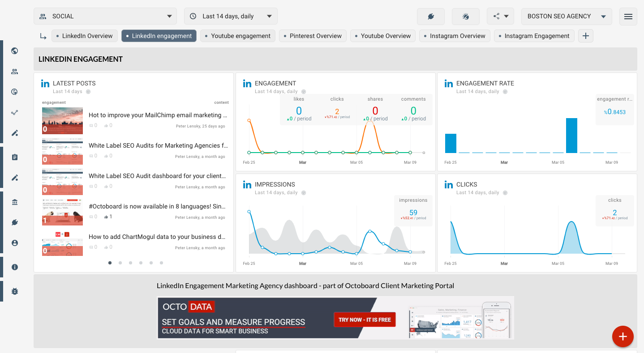This screenshot has height=353, width=644.
Task: Select the sixth pagination dot under Latest Posts
Action: click(x=162, y=263)
